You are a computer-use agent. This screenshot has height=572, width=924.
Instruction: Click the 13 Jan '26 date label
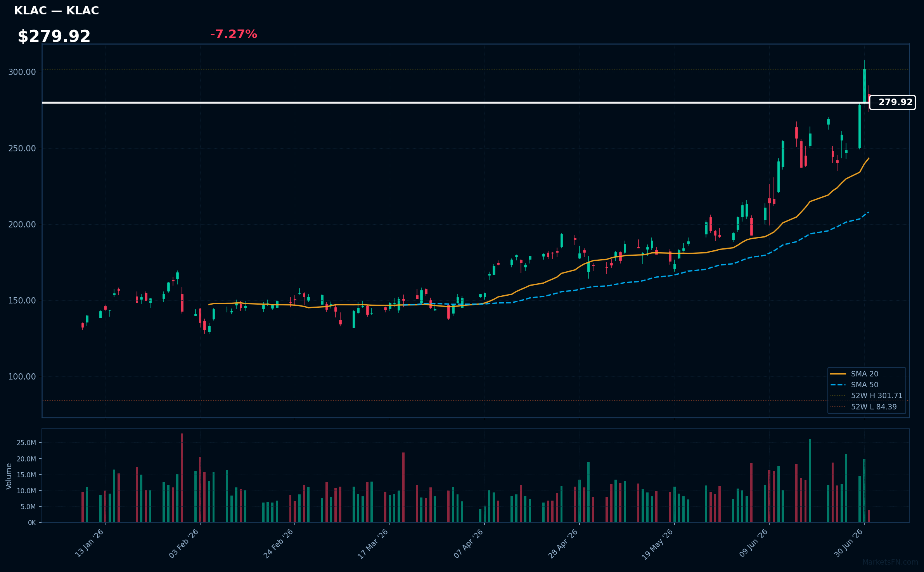(x=89, y=543)
